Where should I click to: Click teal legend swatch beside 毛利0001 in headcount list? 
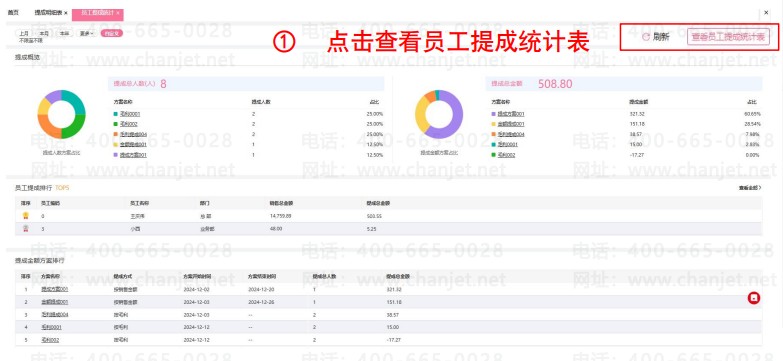click(x=116, y=114)
